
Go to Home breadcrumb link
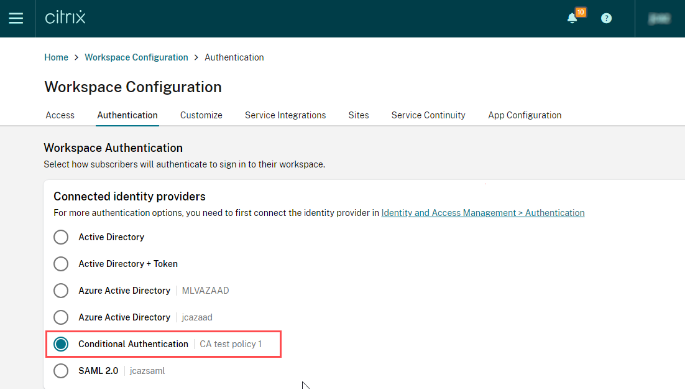(x=56, y=57)
